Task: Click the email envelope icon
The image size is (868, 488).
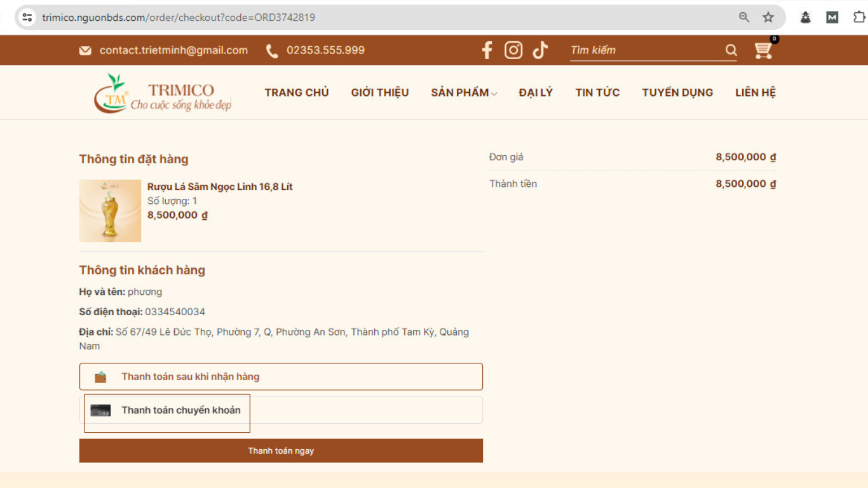Action: pos(86,50)
